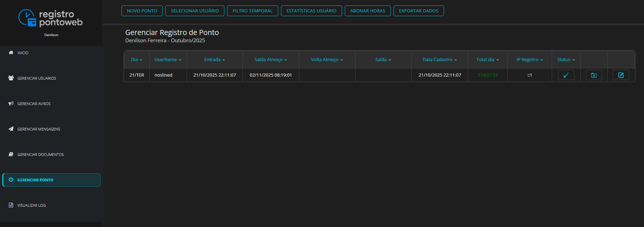Viewport: 644px width, 227px height.
Task: Sort by the Status column header
Action: (566, 60)
